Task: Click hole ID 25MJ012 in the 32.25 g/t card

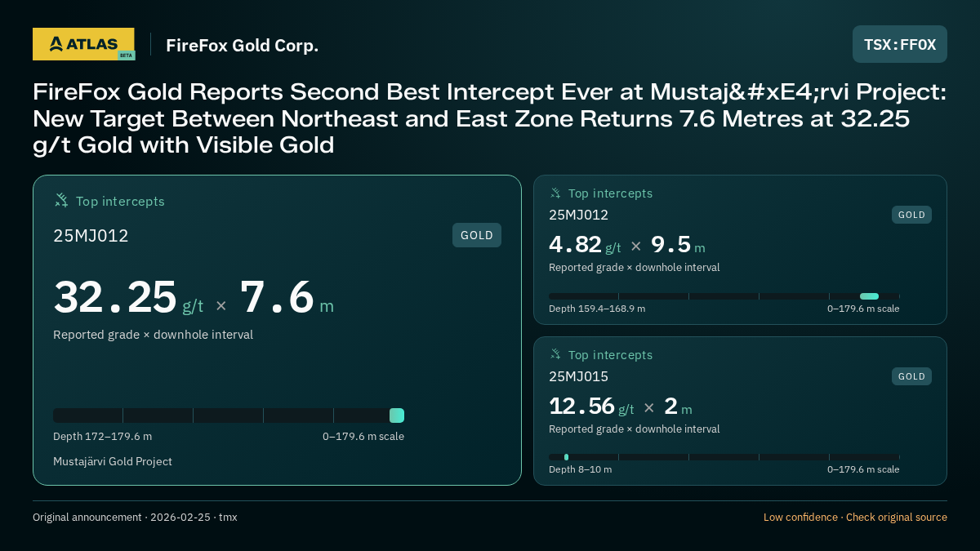Action: click(91, 236)
